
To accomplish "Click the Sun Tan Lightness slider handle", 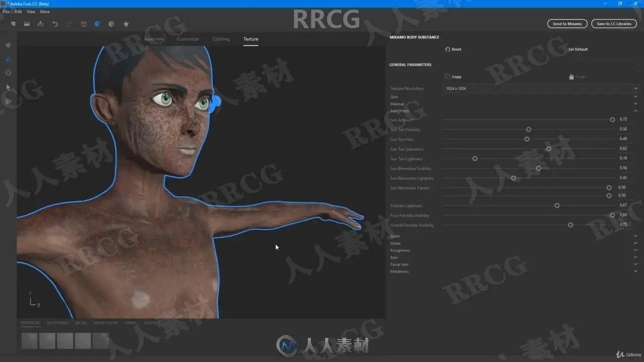I will 475,158.
